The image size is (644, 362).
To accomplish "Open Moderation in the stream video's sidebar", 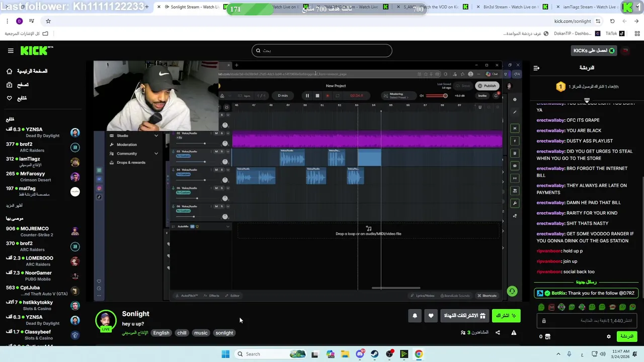I will tap(126, 144).
